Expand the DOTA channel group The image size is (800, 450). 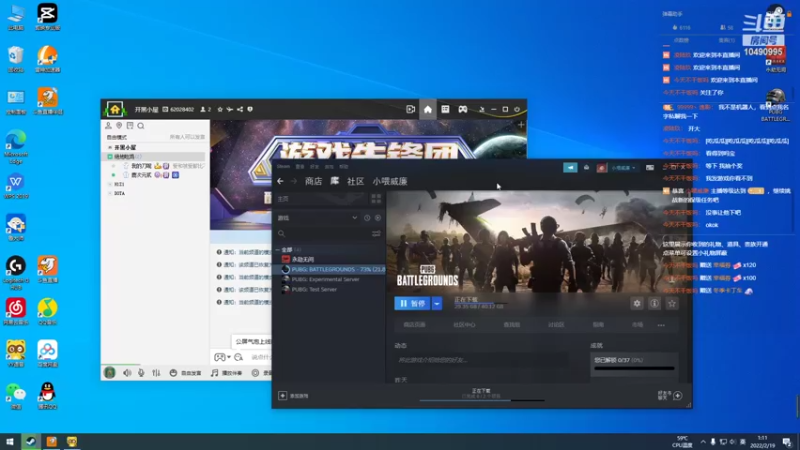coord(110,193)
